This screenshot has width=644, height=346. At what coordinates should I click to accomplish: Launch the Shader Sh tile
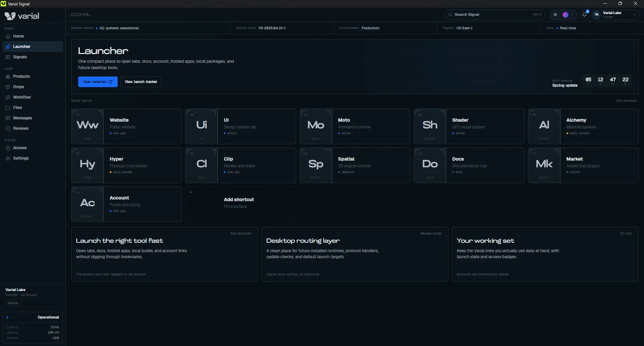469,126
